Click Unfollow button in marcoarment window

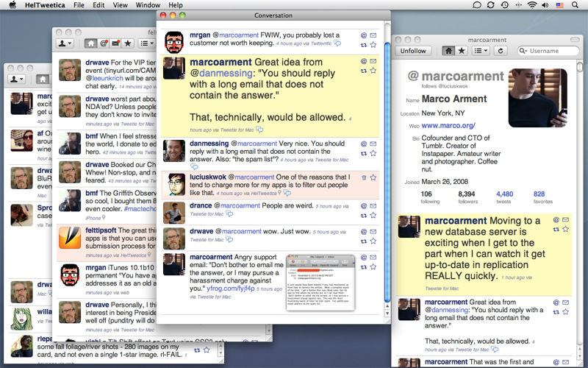point(413,51)
